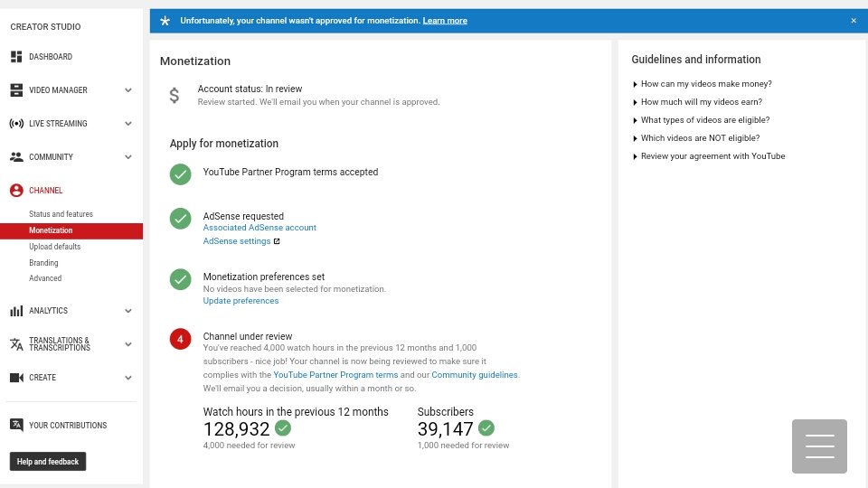Expand the Translations & Transcriptions chevron
Screen dimensions: 868x488
pos(128,344)
